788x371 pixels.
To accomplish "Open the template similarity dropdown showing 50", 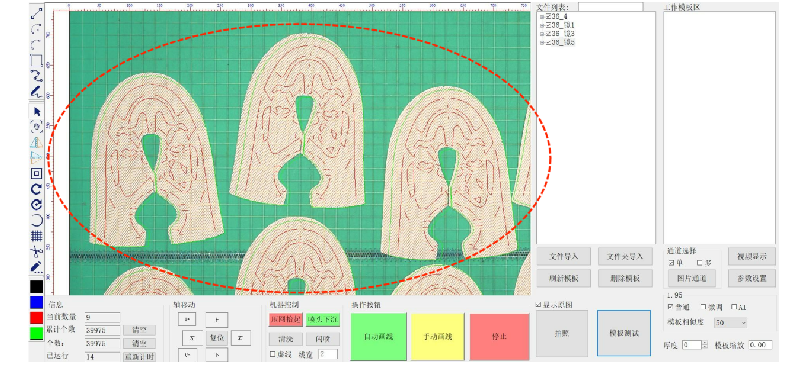I will [x=731, y=322].
